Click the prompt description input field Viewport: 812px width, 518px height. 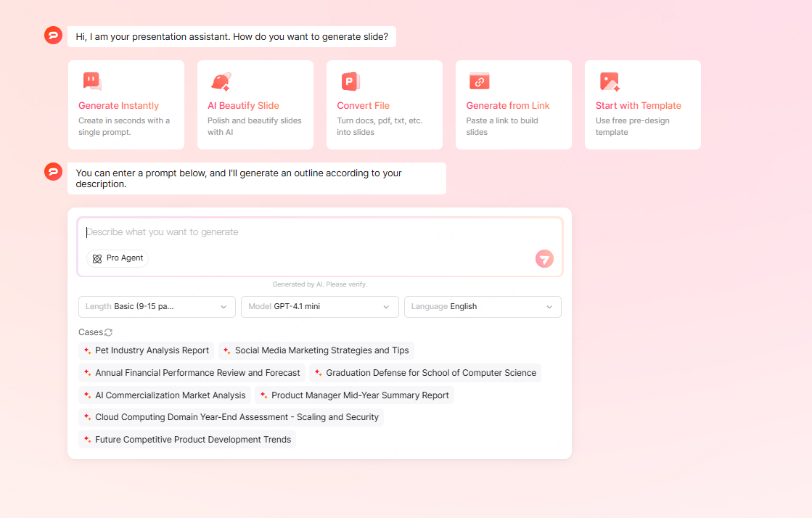319,232
